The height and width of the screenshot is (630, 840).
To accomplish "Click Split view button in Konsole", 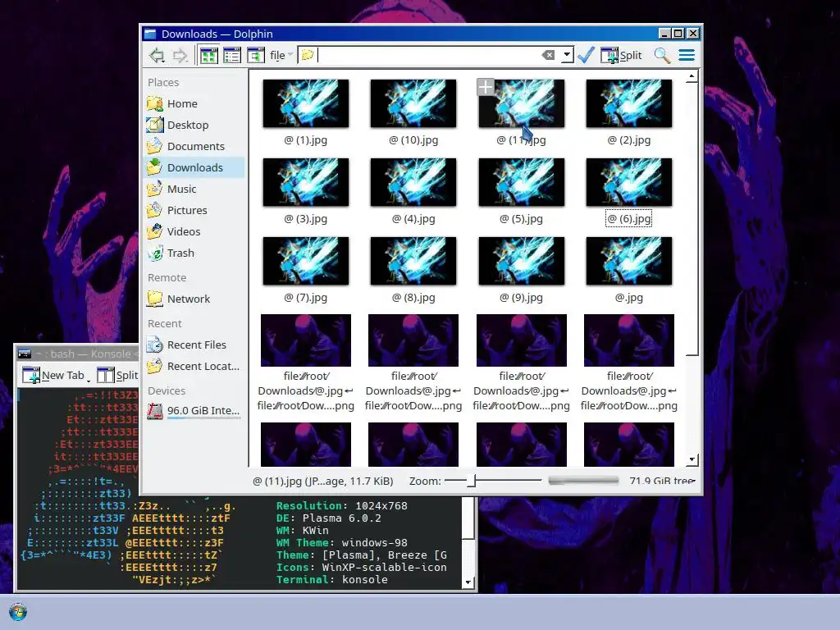I will [x=117, y=375].
